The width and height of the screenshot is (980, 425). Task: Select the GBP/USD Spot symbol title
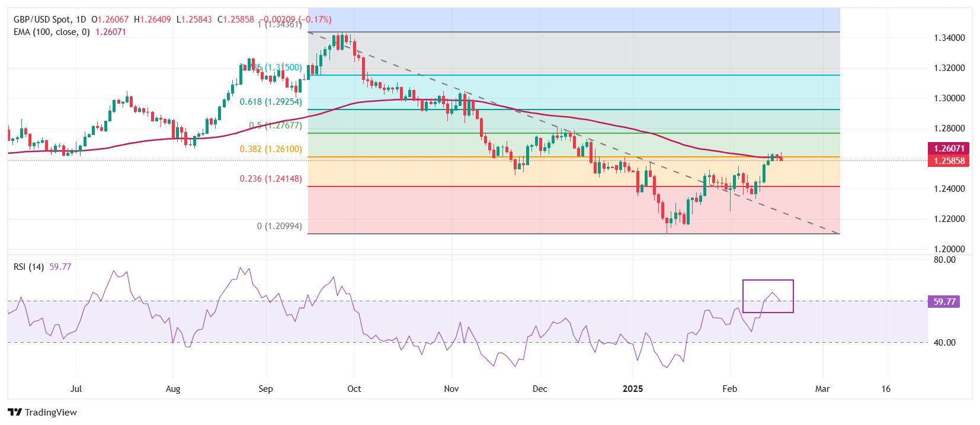click(41, 20)
